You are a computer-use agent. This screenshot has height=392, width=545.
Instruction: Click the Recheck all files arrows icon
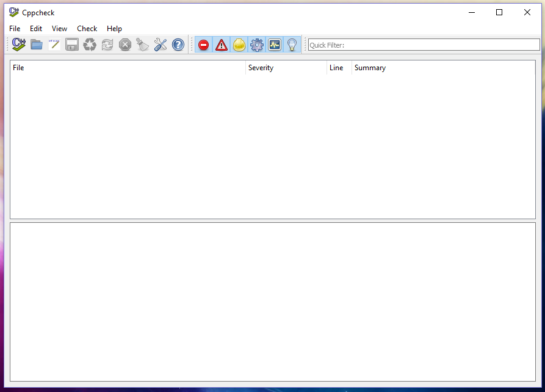tap(107, 45)
